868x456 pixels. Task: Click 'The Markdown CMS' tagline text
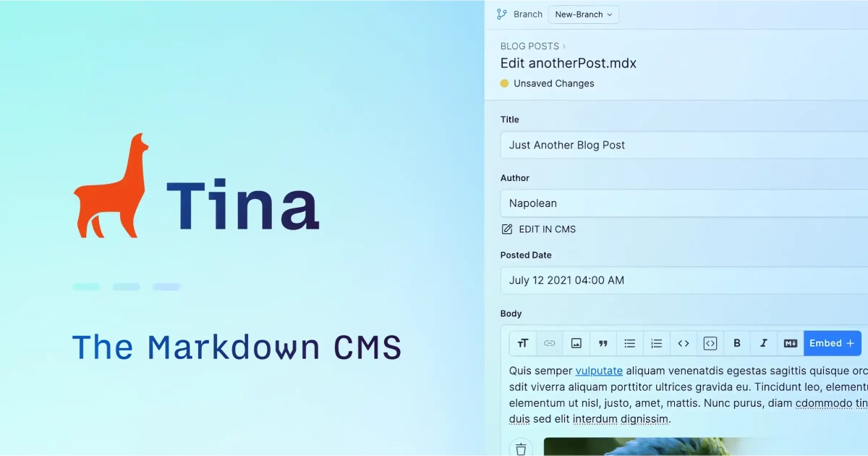pyautogui.click(x=237, y=347)
